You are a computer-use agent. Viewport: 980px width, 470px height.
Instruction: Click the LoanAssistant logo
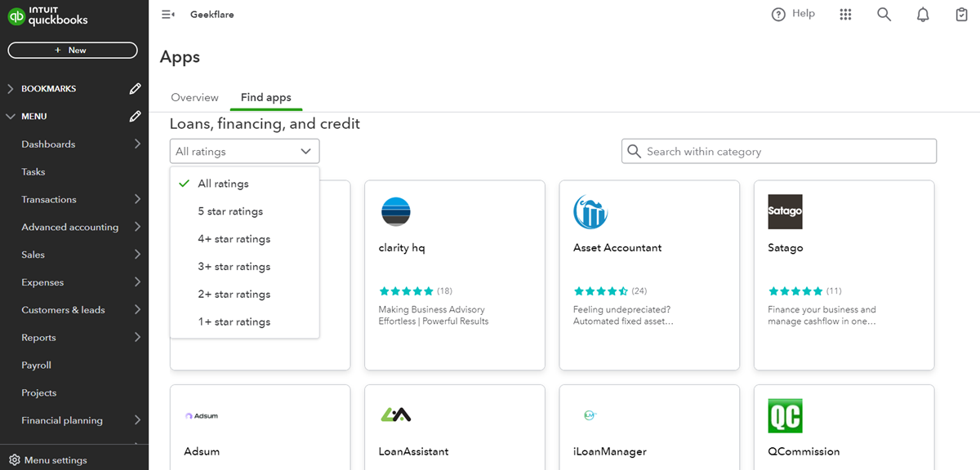click(x=396, y=415)
